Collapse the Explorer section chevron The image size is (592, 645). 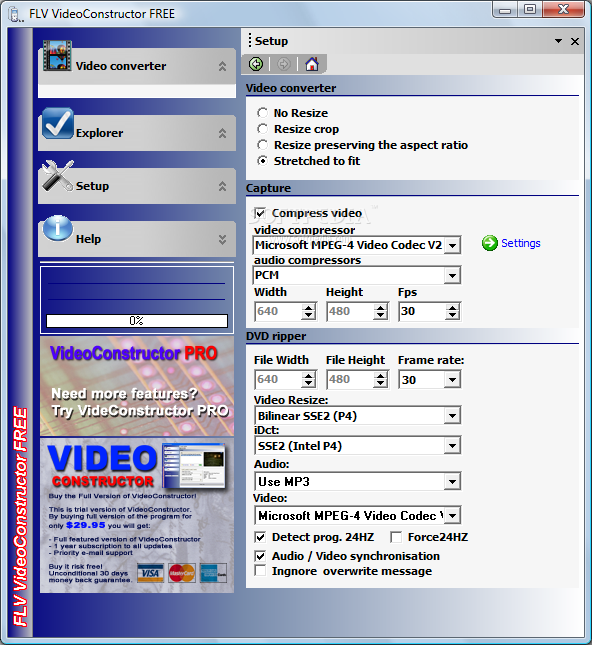pyautogui.click(x=223, y=133)
